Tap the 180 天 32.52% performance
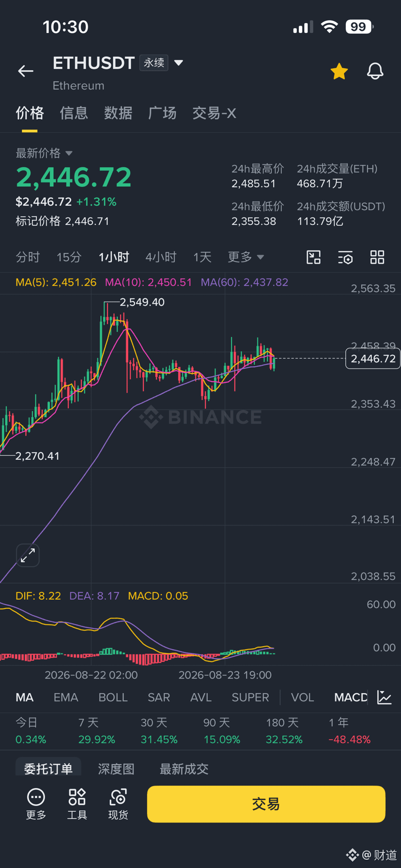 pos(284,731)
